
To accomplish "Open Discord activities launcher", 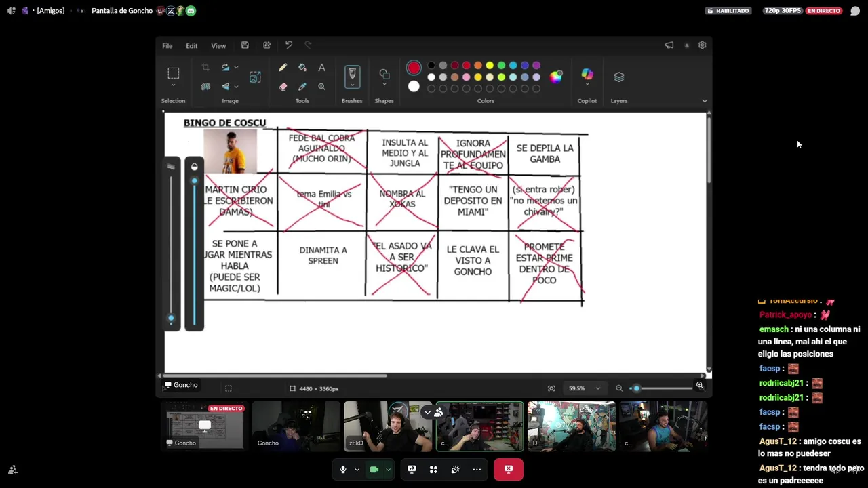I will point(433,469).
